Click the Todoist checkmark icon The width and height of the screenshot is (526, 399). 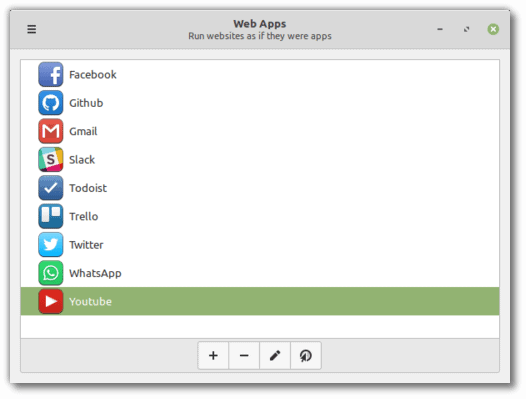(50, 188)
